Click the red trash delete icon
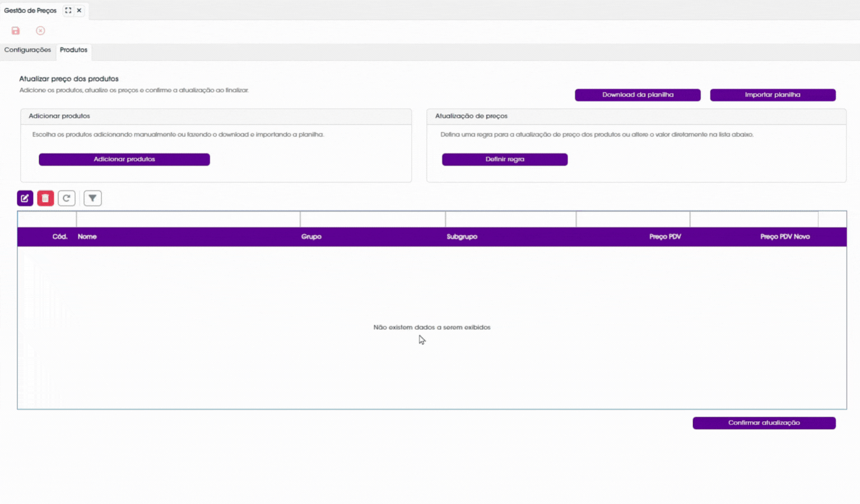This screenshot has width=860, height=504. (45, 198)
